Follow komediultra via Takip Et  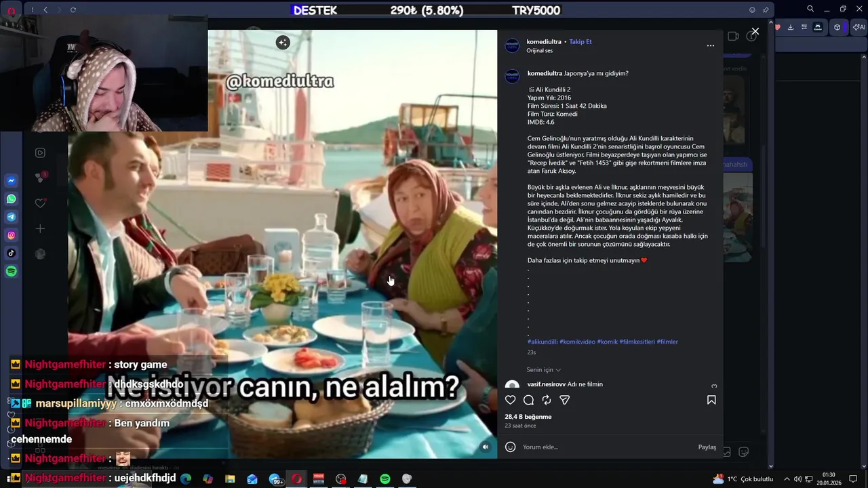(x=580, y=42)
